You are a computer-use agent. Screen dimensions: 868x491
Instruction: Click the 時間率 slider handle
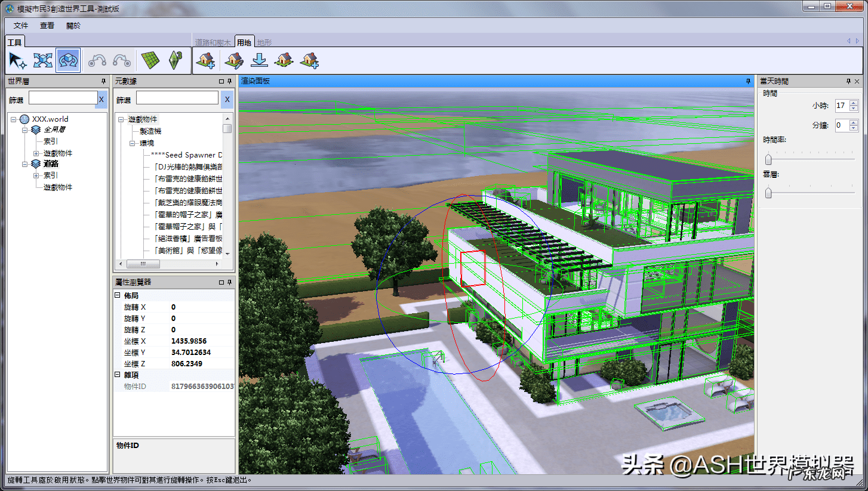click(768, 159)
